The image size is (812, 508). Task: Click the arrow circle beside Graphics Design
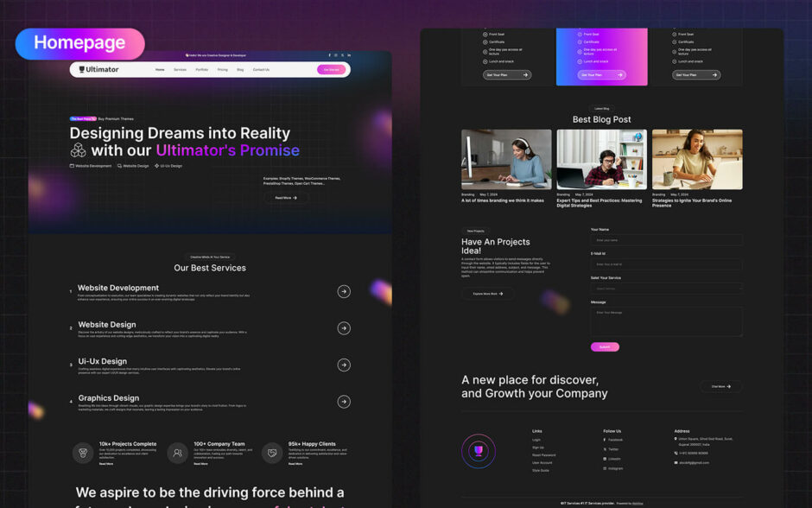pos(344,402)
